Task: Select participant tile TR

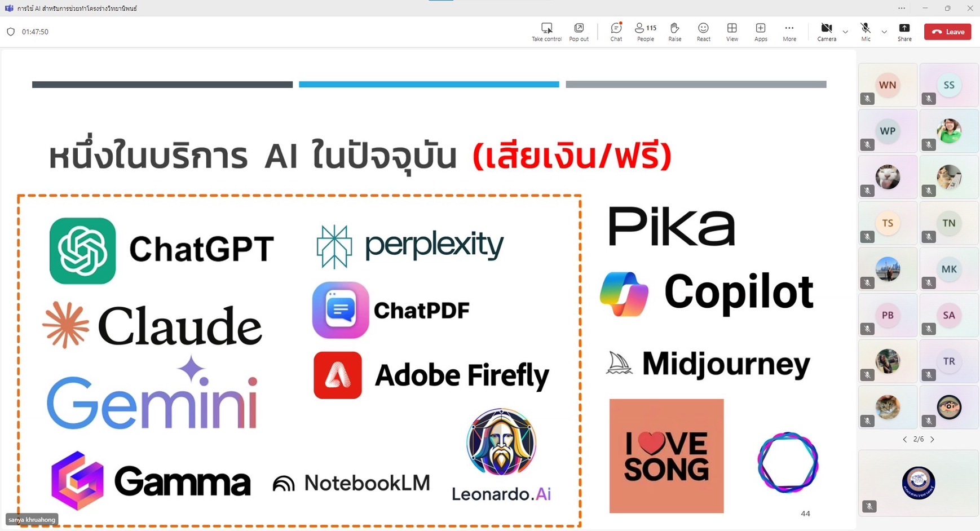Action: [x=949, y=361]
